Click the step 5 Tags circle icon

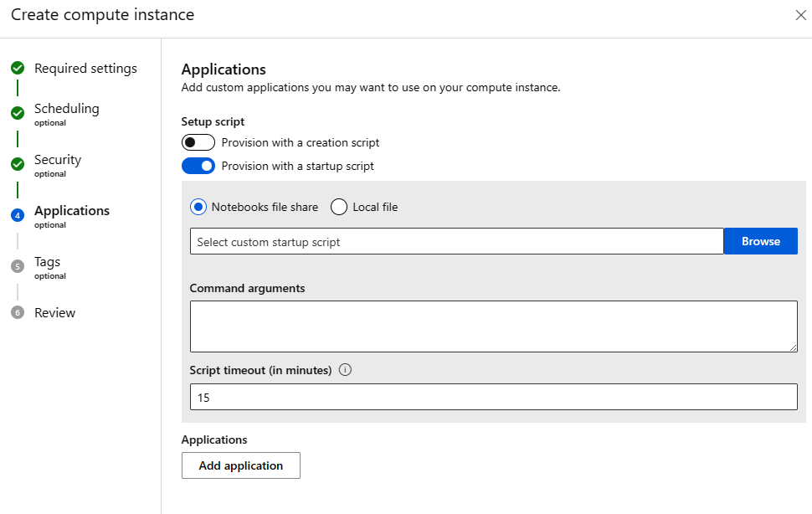(x=18, y=266)
